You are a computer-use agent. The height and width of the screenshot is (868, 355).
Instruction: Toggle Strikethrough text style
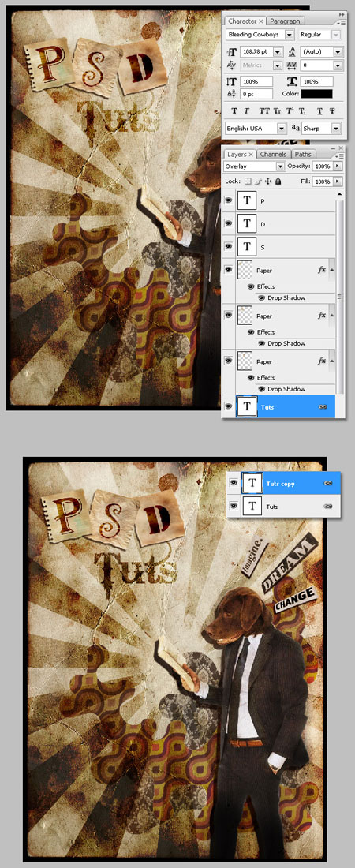(x=332, y=110)
